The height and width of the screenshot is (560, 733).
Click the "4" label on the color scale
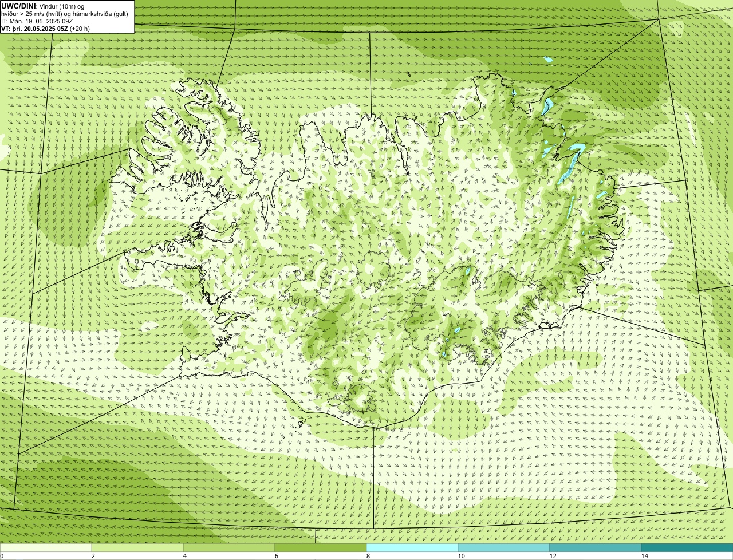tap(185, 556)
